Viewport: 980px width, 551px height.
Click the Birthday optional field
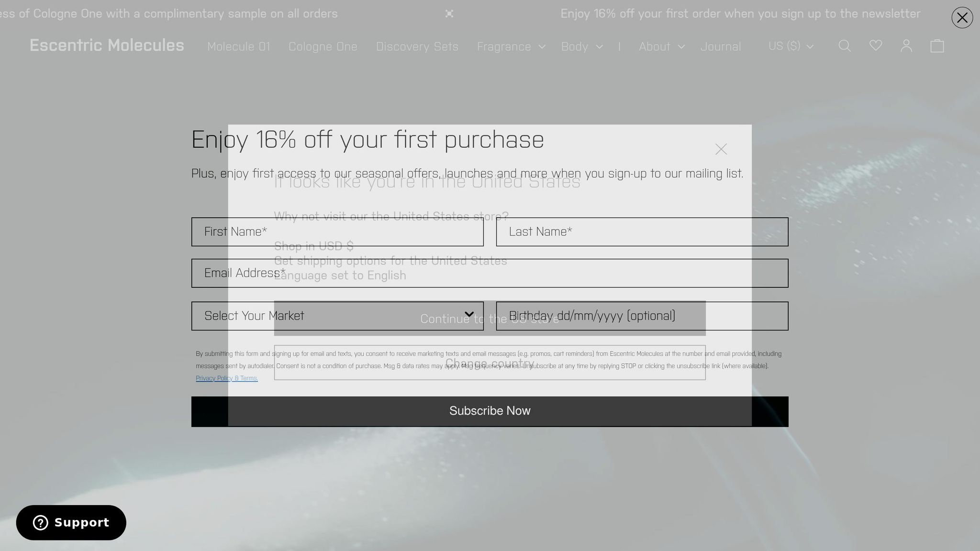pos(642,316)
